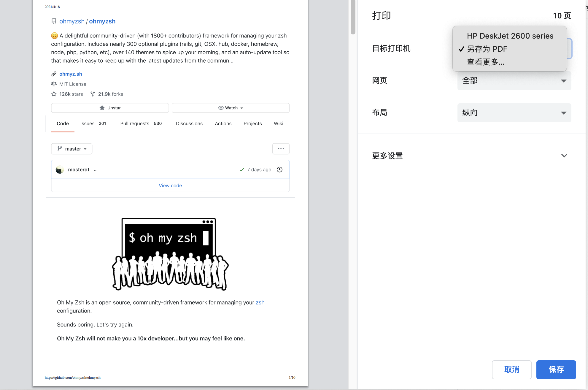Open the Watch dropdown button
Viewport: 588px width, 390px height.
coord(231,108)
